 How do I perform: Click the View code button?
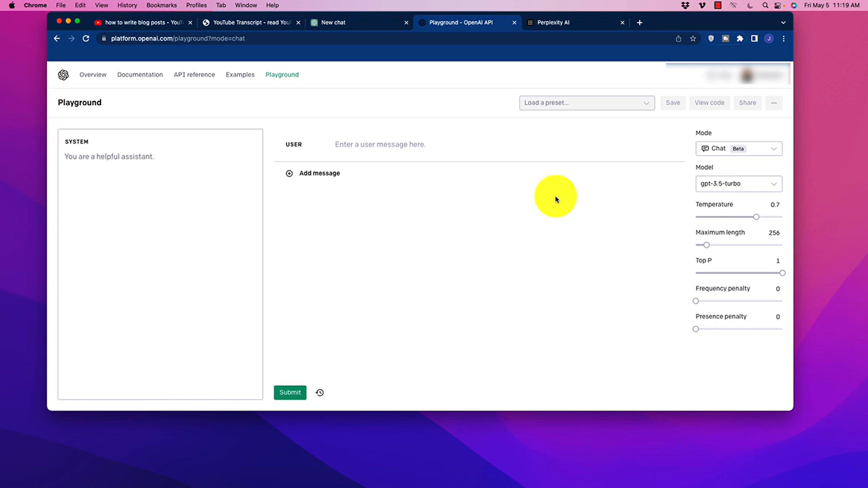[x=709, y=103]
